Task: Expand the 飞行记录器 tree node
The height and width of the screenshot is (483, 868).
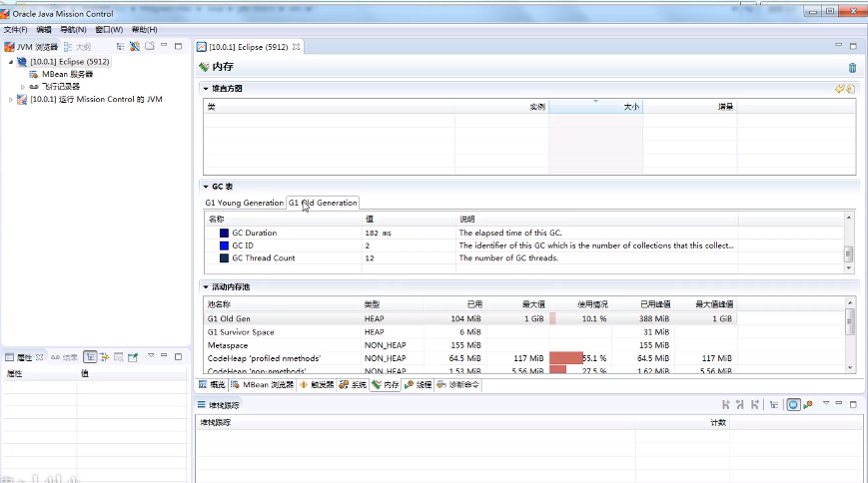Action: pyautogui.click(x=23, y=87)
